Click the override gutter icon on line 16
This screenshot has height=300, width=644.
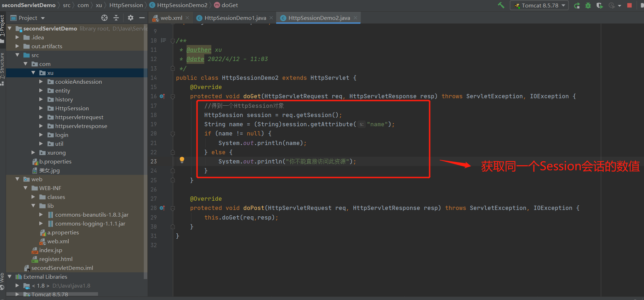tap(162, 96)
